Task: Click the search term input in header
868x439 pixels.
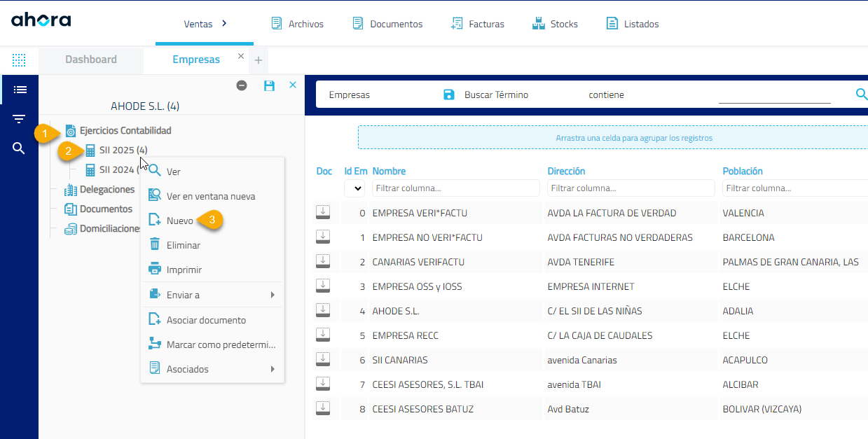Action: click(774, 95)
